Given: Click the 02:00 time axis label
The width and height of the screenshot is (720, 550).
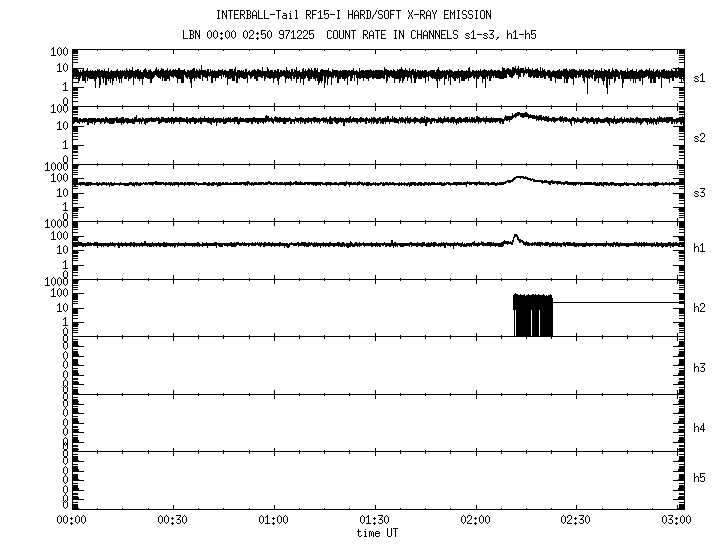Looking at the screenshot, I should click(476, 520).
